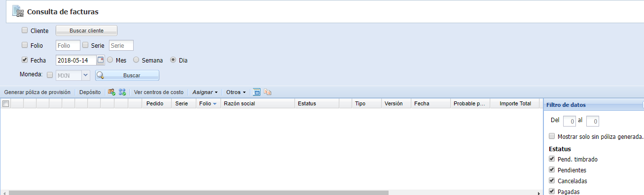Enable the Folio filter checkbox
644x195 pixels.
25,45
